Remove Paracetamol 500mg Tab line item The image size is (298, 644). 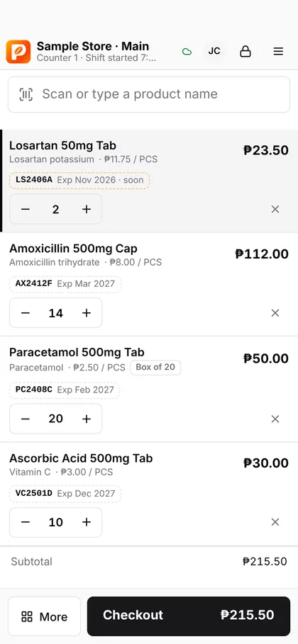[275, 419]
